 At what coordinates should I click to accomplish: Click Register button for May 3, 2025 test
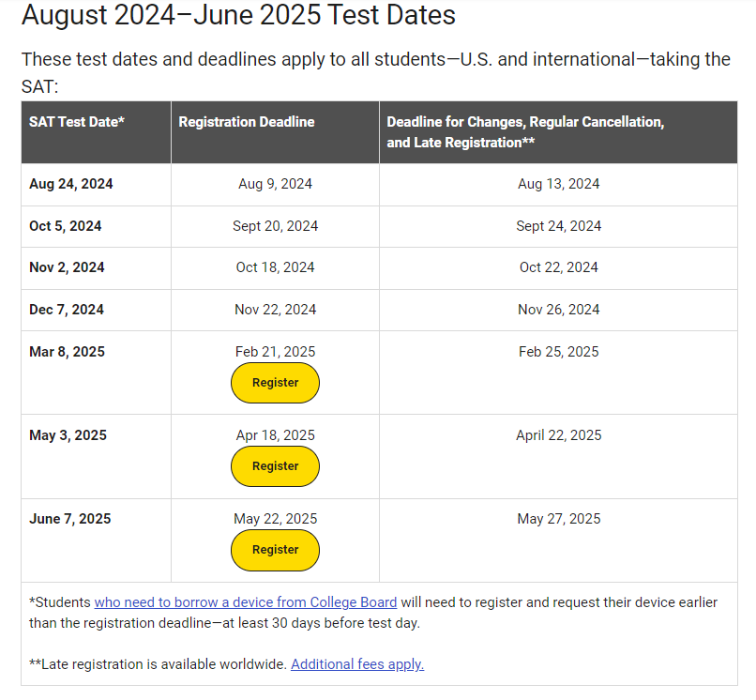tap(275, 466)
